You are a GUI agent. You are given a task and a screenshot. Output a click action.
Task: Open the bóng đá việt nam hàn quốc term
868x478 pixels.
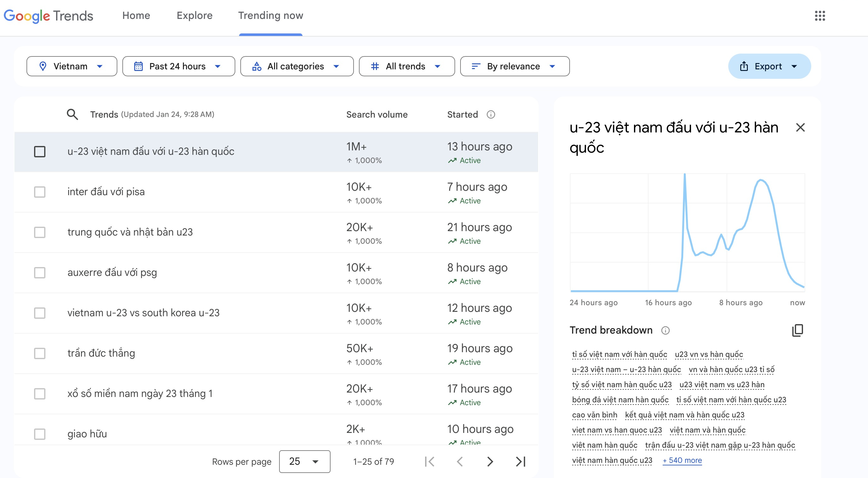(620, 400)
